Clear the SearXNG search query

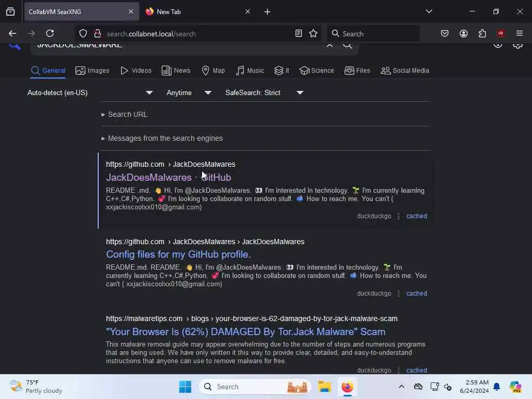pyautogui.click(x=329, y=45)
